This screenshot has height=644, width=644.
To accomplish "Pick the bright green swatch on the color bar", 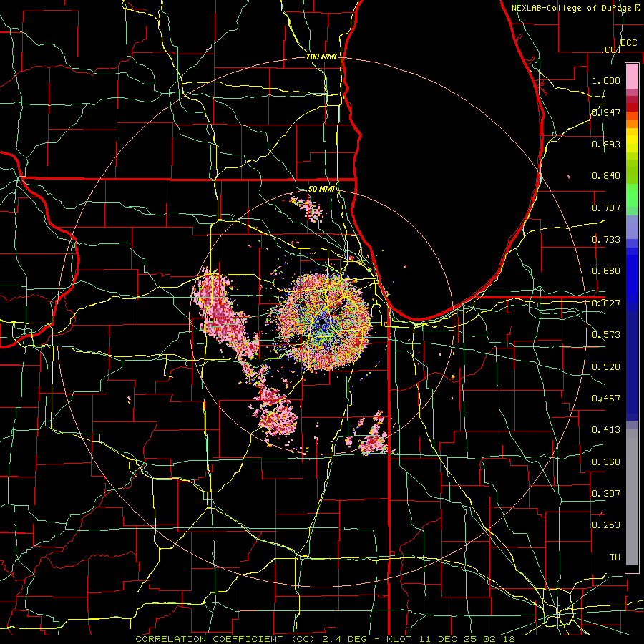I will [632, 196].
